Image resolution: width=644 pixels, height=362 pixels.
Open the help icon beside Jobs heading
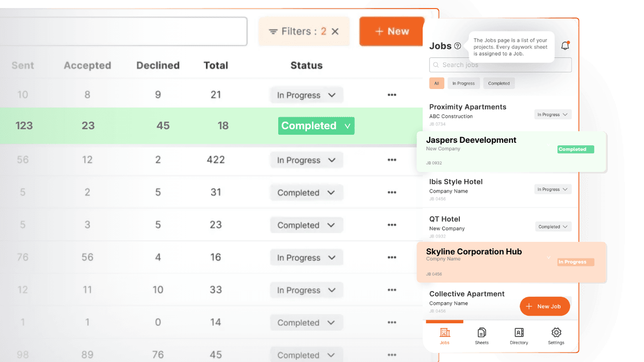[x=457, y=46]
